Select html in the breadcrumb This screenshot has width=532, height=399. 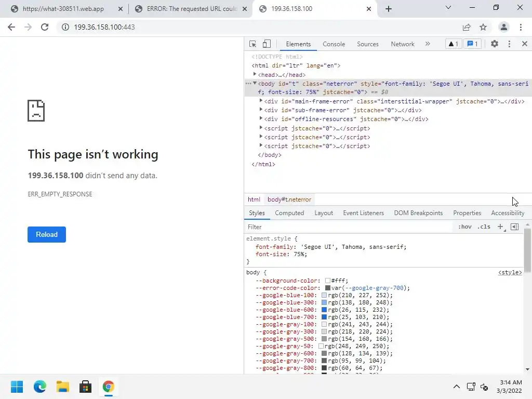pyautogui.click(x=254, y=199)
